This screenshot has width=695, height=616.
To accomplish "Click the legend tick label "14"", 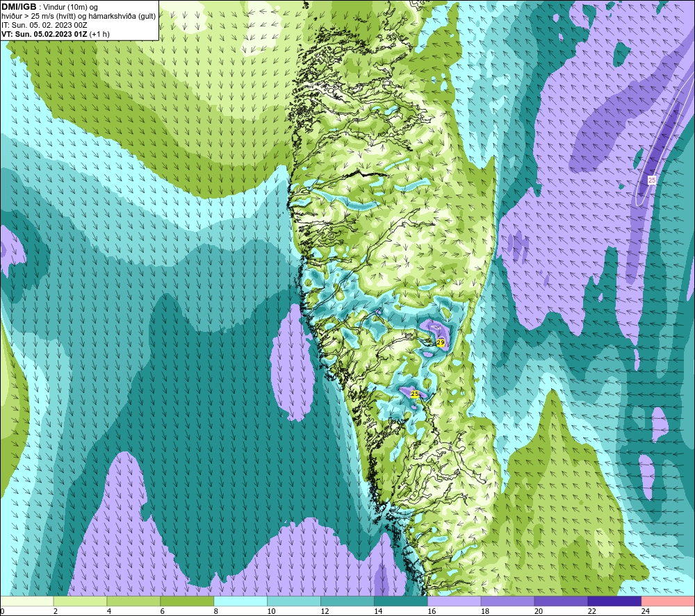I will (378, 611).
